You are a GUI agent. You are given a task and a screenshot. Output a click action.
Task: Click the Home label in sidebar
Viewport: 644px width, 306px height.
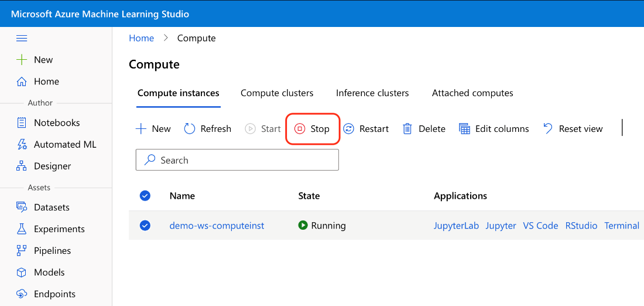(46, 81)
